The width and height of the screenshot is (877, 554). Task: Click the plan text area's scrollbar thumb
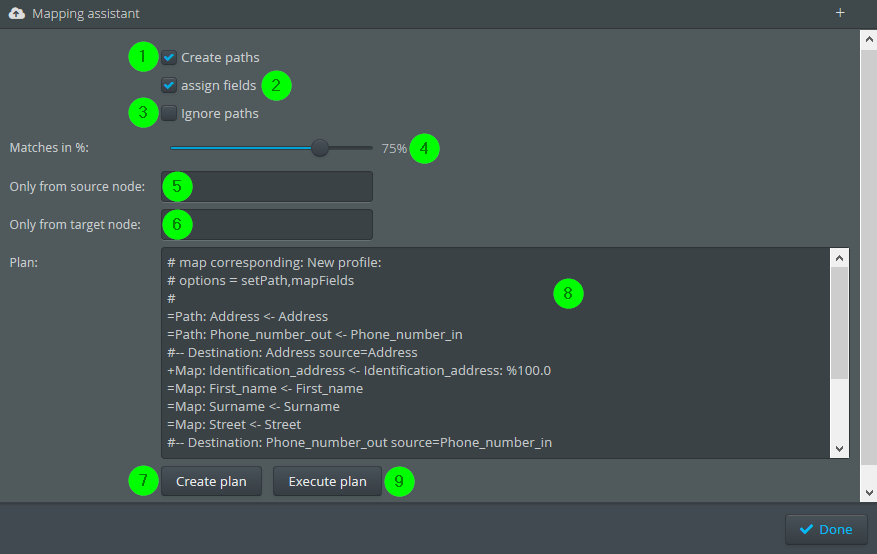click(839, 323)
